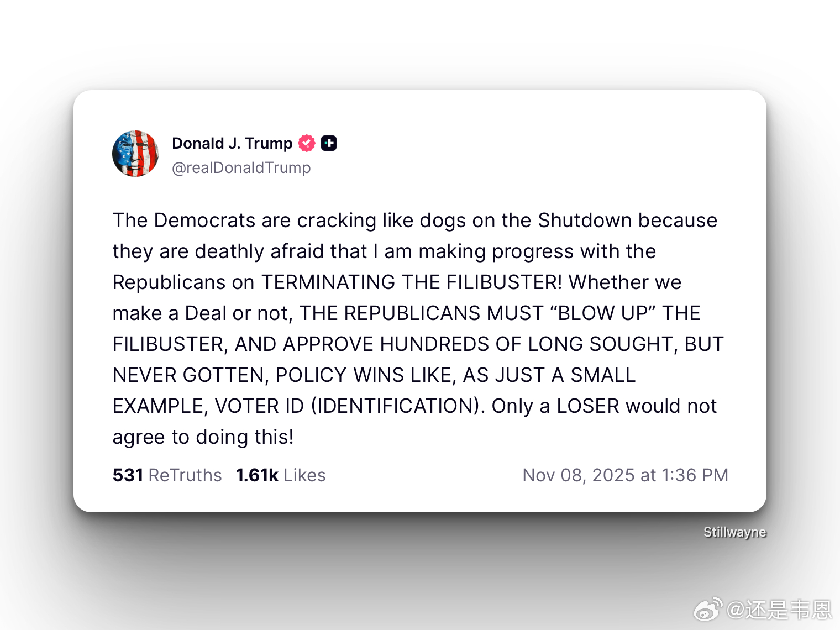Screen dimensions: 840x630
Task: Open the @还是韦恩 Weibo handle
Action: coord(779,610)
